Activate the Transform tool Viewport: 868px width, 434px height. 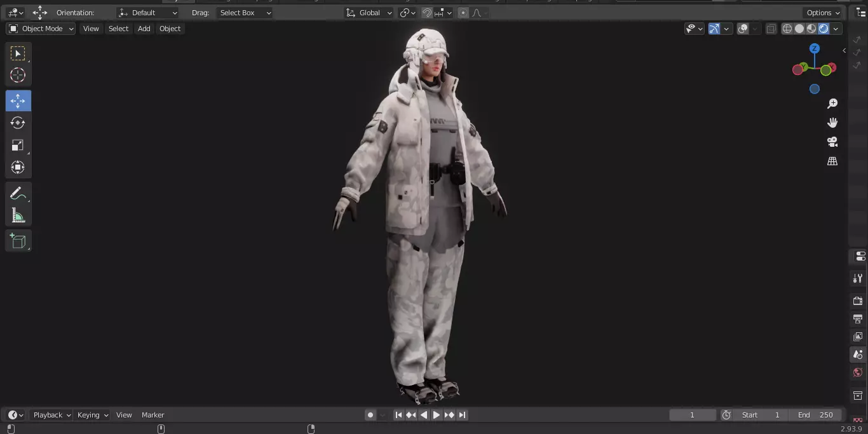18,167
